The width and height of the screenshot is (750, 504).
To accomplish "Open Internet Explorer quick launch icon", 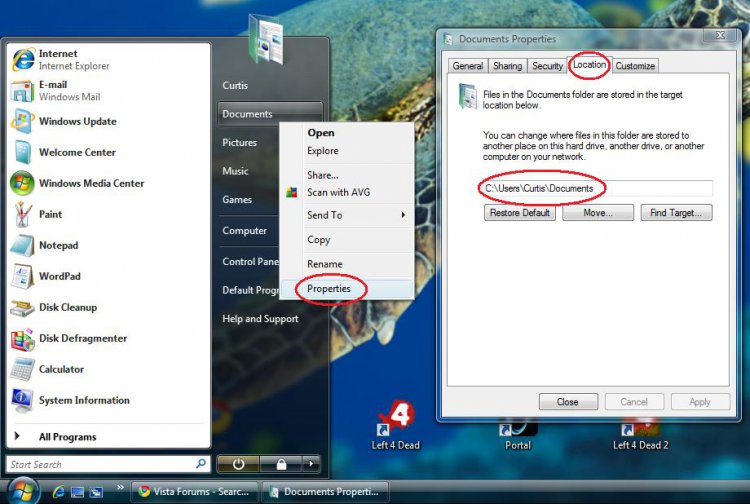I will click(x=59, y=492).
